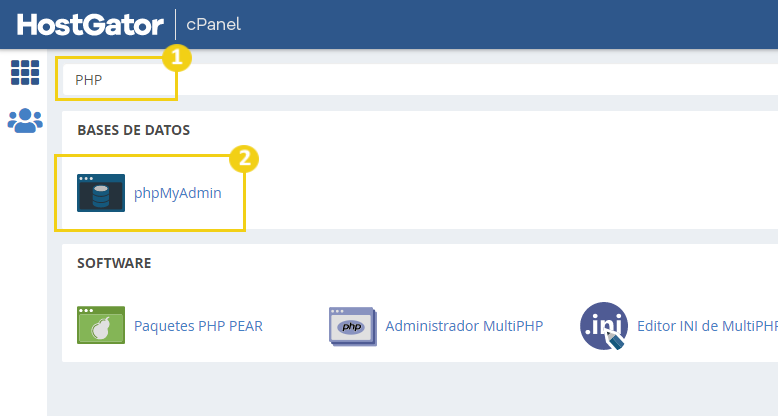Screen dimensions: 778x416
Task: Collapse the BASES DE DATOS section header
Action: tap(133, 130)
